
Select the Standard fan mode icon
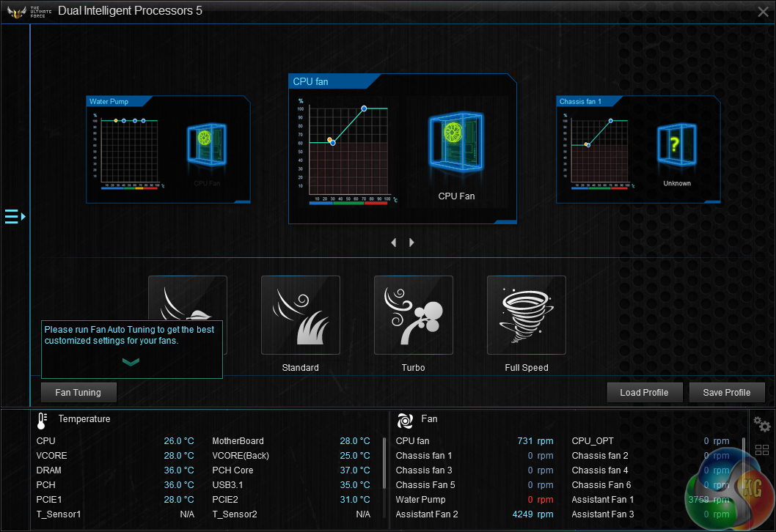(x=301, y=315)
